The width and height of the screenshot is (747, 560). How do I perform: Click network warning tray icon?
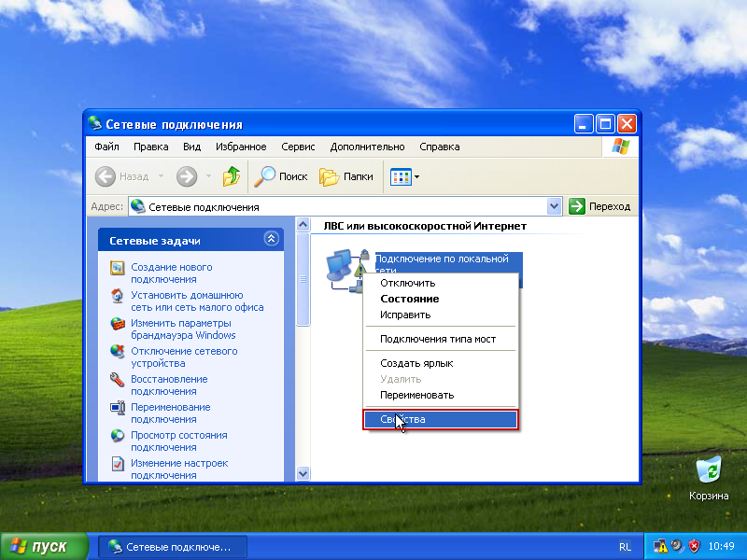pos(660,546)
